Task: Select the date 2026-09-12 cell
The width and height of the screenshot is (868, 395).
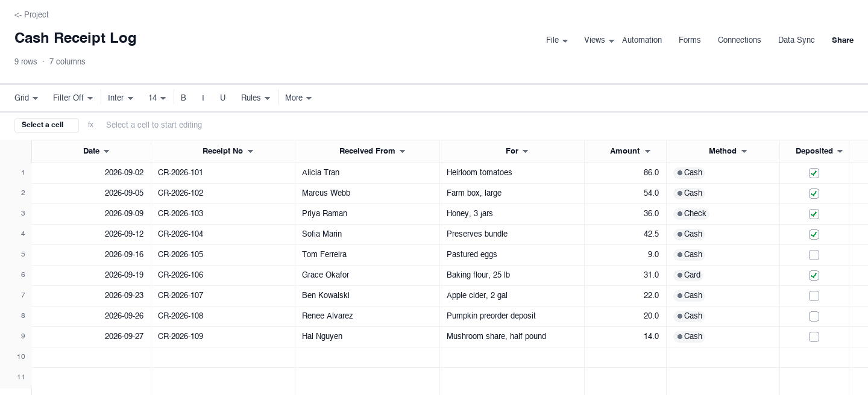Action: coord(92,234)
